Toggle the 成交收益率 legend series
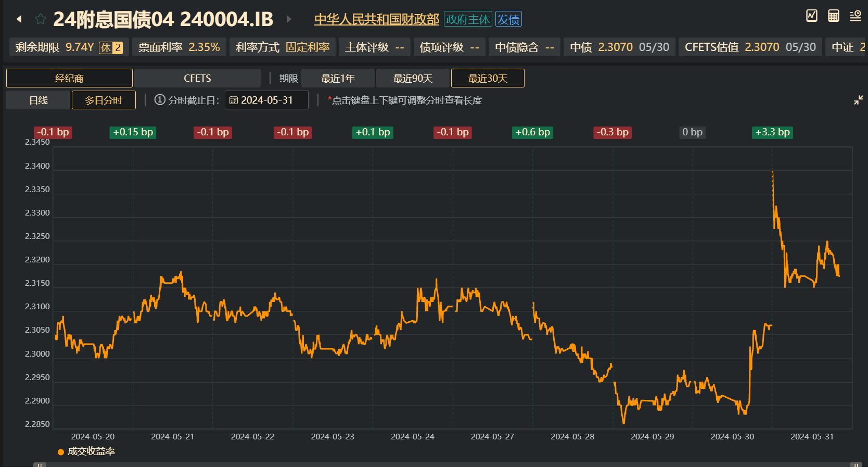The height and width of the screenshot is (467, 868). coord(86,451)
